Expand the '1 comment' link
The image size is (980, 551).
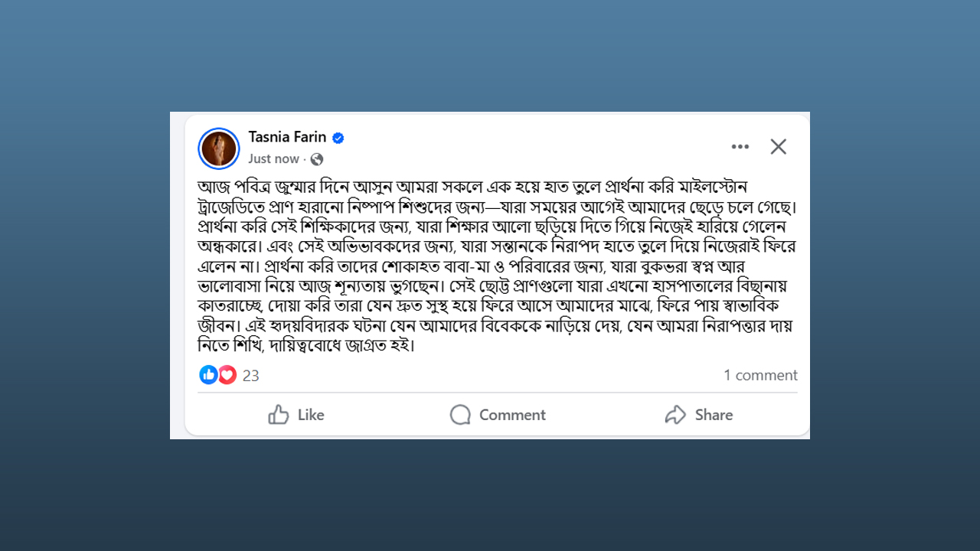tap(760, 375)
